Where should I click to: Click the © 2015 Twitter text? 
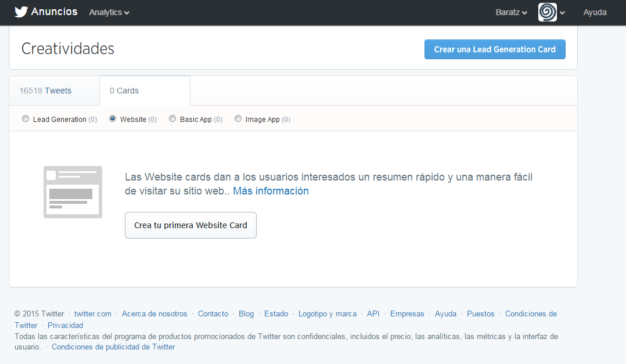(x=39, y=313)
